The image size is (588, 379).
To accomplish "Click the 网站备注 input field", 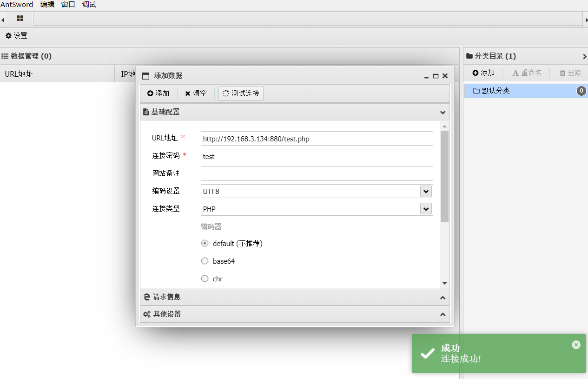I will point(317,173).
